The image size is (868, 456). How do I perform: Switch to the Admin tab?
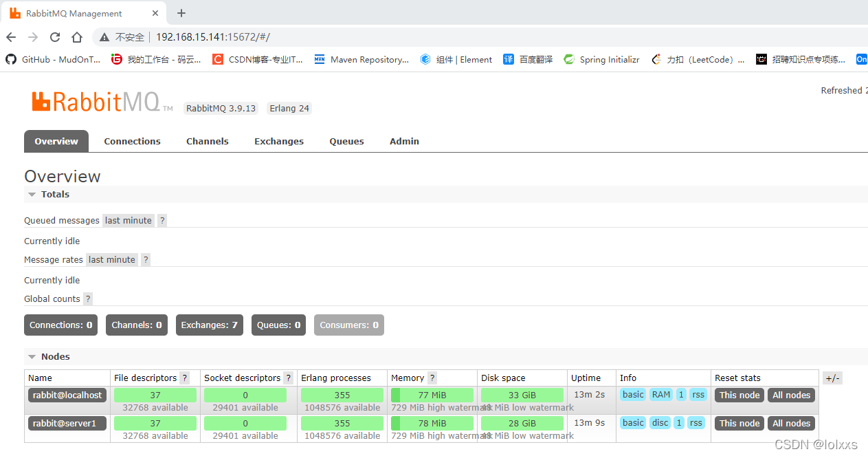404,142
